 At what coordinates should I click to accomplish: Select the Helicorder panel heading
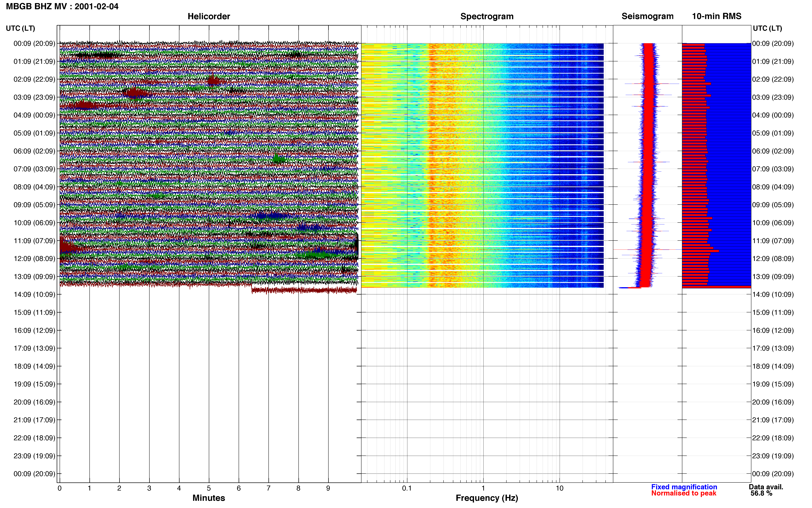pos(208,16)
